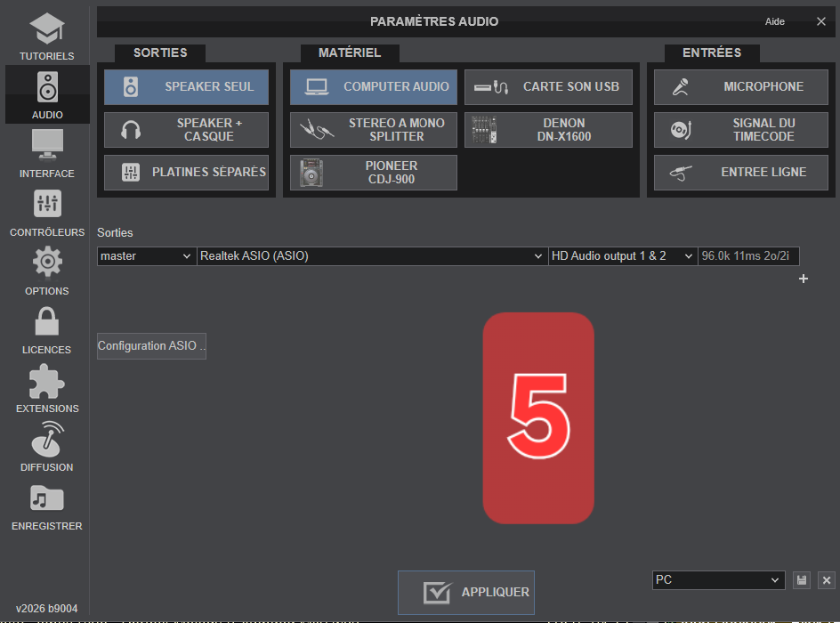Expand HD Audio output 1 & 2 dropdown
Image resolution: width=840 pixels, height=623 pixels.
tap(622, 256)
